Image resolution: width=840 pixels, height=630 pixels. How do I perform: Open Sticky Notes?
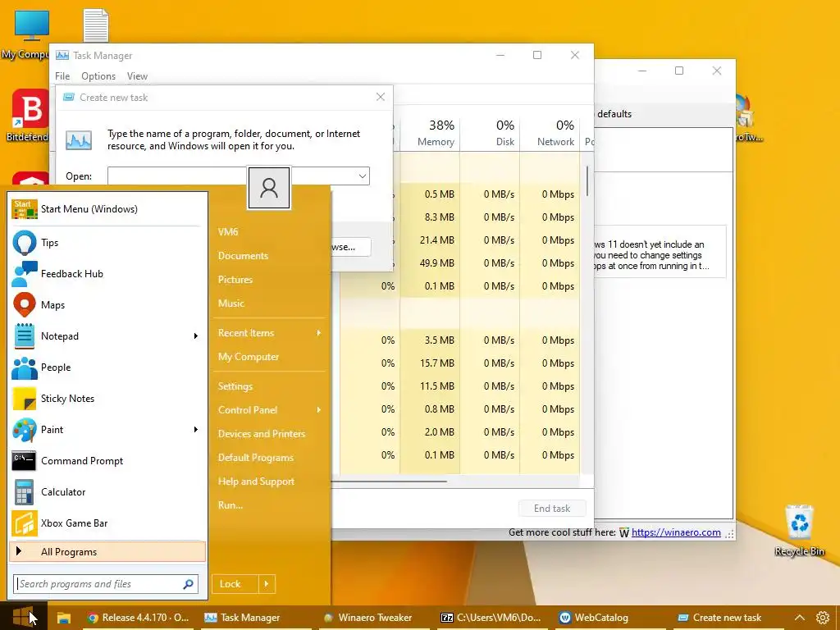[107, 399]
